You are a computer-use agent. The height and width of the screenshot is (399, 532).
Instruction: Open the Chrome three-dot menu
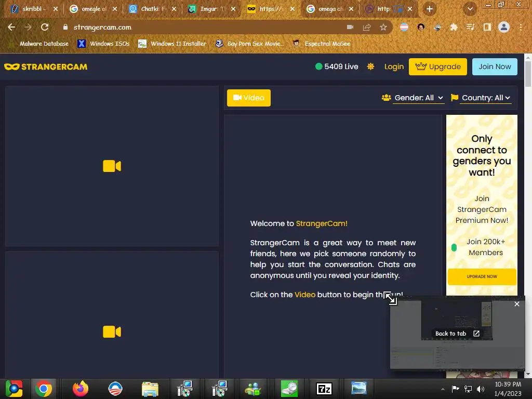[521, 27]
